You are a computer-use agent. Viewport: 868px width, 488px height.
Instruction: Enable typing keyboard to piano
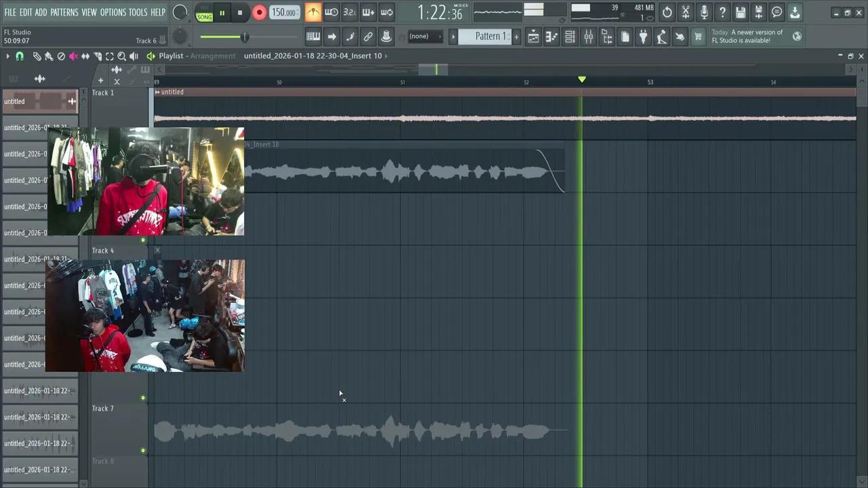313,37
